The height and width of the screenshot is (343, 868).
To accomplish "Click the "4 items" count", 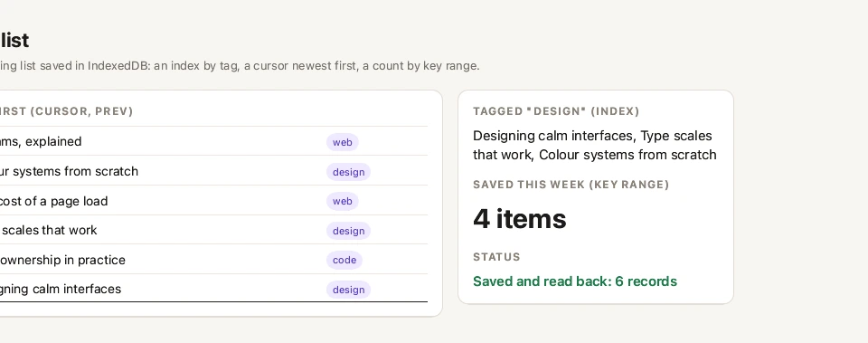I will point(519,219).
